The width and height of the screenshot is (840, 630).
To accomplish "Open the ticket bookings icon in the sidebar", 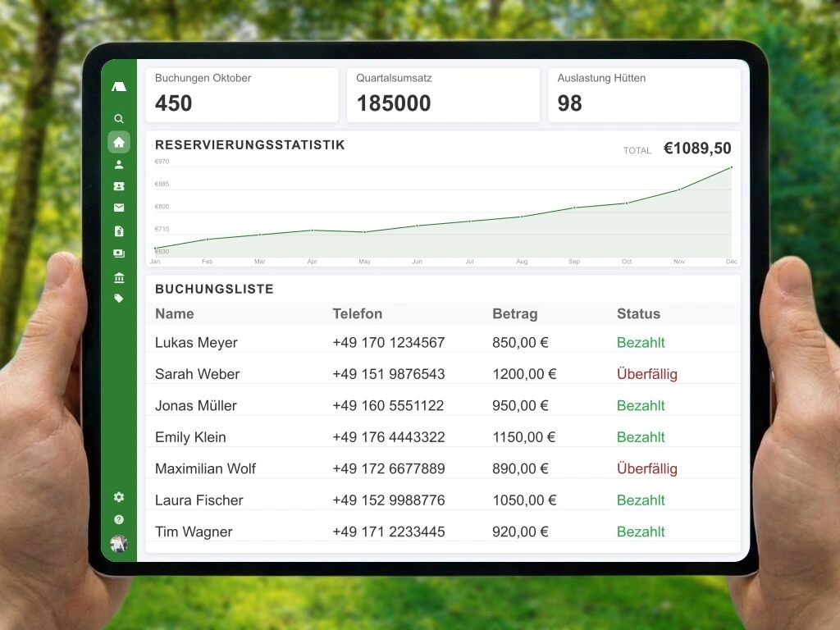I will click(x=119, y=186).
